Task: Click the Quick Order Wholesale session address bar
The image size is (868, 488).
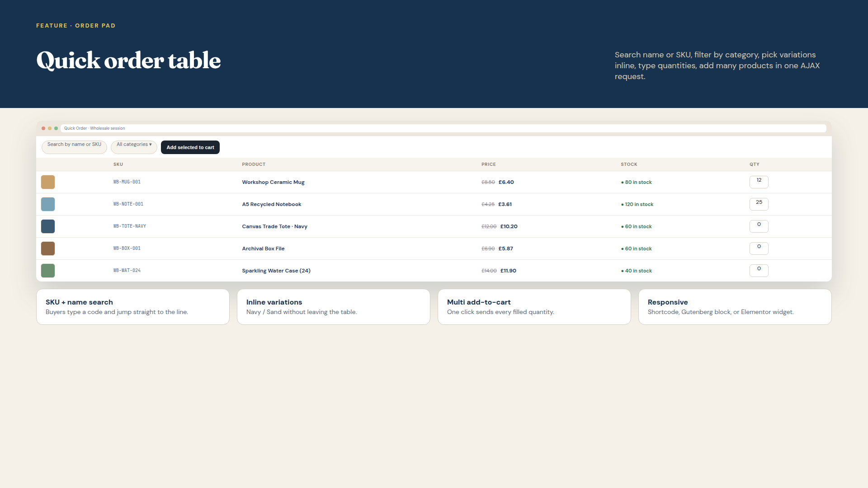Action: point(443,128)
